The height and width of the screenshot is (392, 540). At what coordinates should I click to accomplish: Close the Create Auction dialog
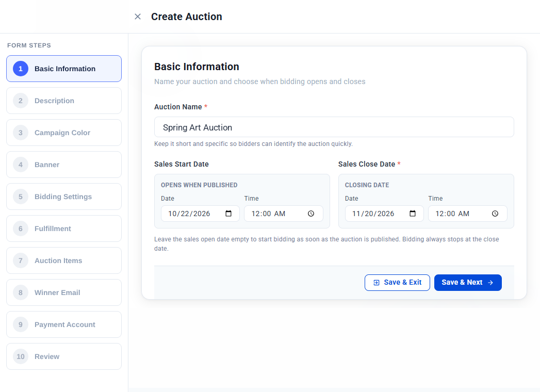click(137, 17)
